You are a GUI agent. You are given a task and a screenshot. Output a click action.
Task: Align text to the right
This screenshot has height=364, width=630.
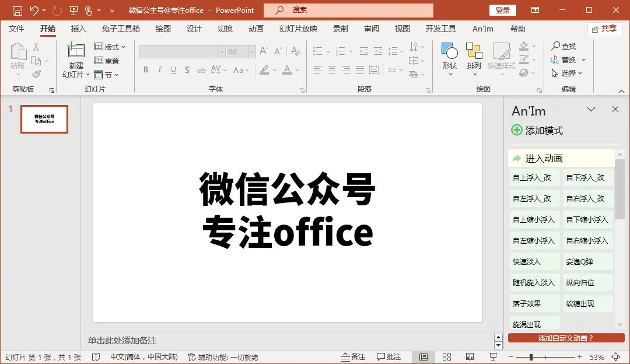(345, 70)
